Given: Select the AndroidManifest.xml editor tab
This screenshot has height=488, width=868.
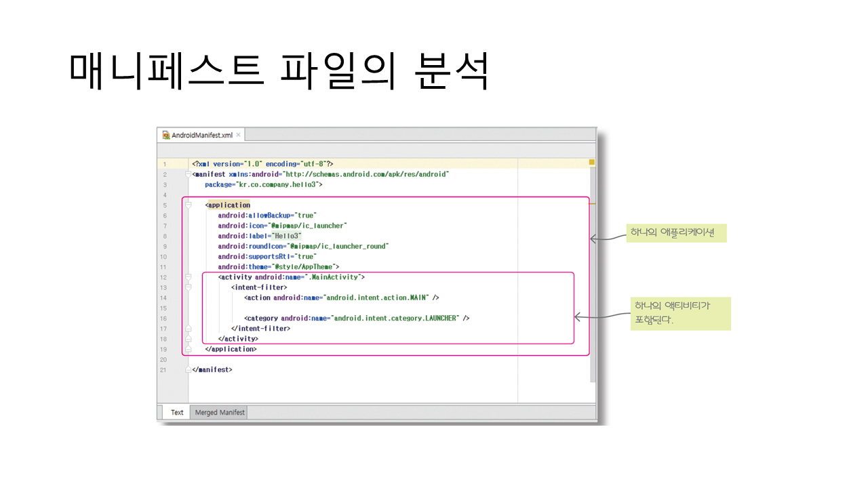Looking at the screenshot, I should [x=201, y=135].
